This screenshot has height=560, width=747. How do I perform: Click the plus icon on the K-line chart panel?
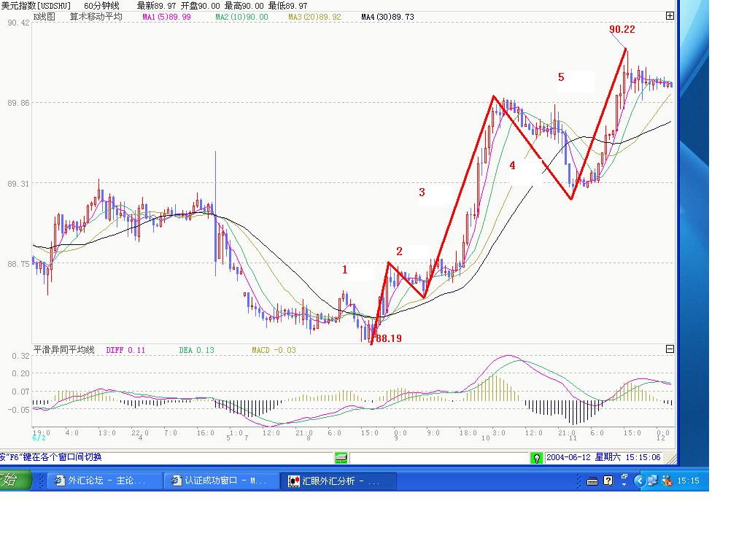point(670,16)
